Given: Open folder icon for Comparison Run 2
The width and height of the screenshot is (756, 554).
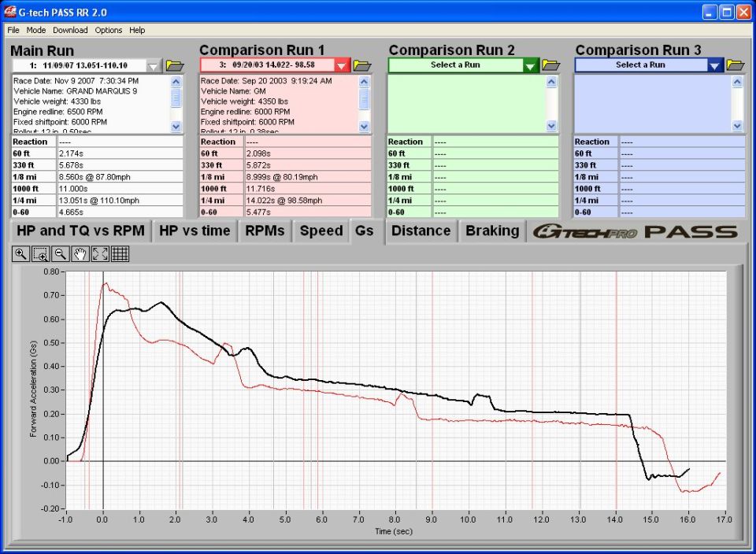Looking at the screenshot, I should [x=550, y=65].
